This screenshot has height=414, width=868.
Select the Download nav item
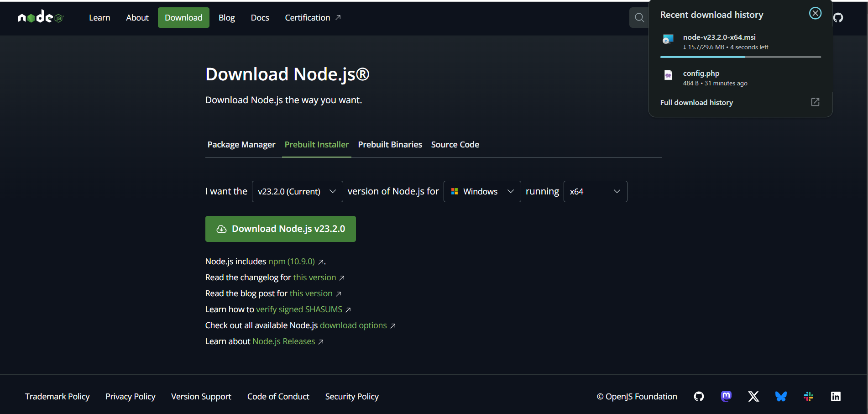click(x=183, y=17)
